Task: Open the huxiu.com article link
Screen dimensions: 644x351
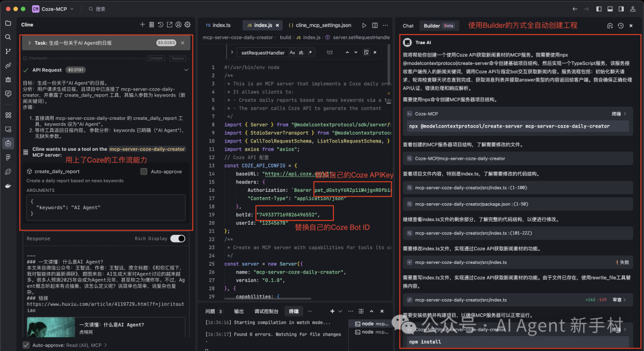Action: point(106,307)
